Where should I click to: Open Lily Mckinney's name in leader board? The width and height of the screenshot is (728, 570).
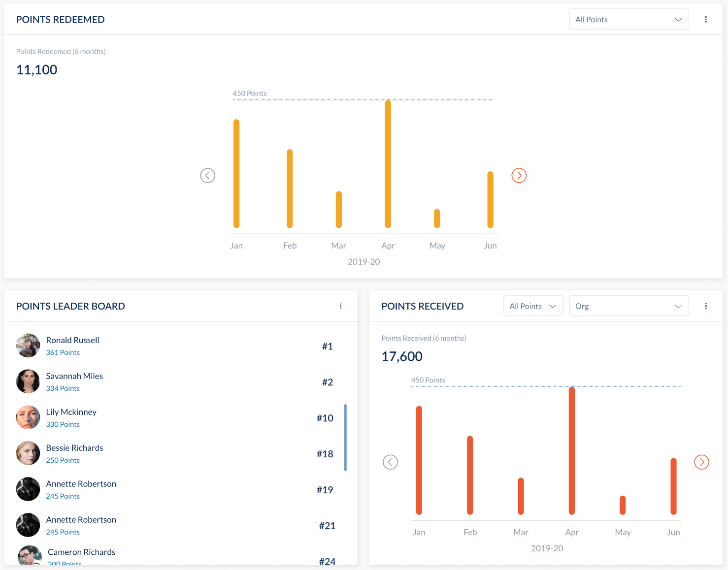tap(71, 412)
